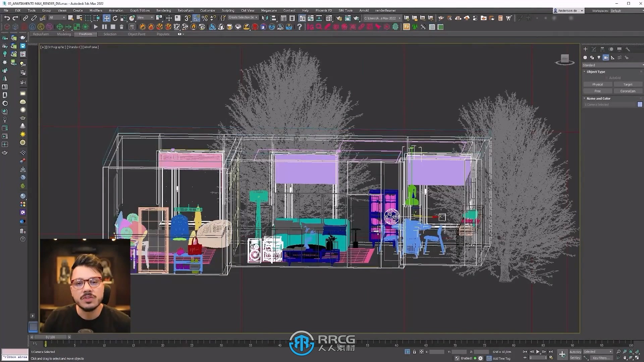This screenshot has width=644, height=362.
Task: Select Physical camera radio button
Action: click(598, 84)
